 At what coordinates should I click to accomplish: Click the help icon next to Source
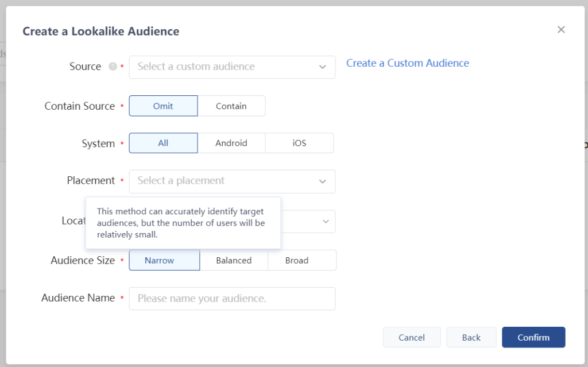point(113,67)
